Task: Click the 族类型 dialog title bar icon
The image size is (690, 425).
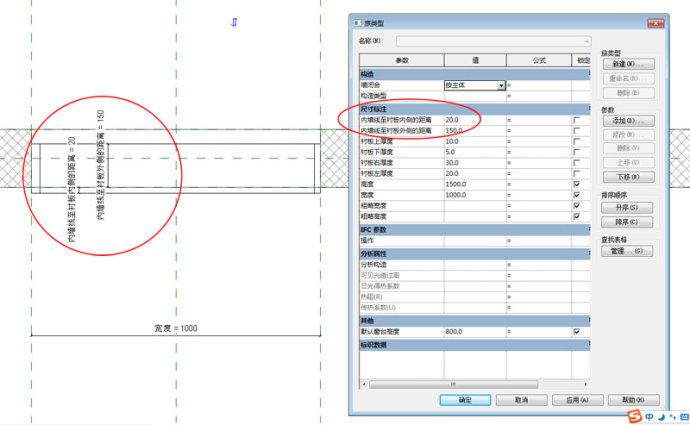Action: coord(355,22)
